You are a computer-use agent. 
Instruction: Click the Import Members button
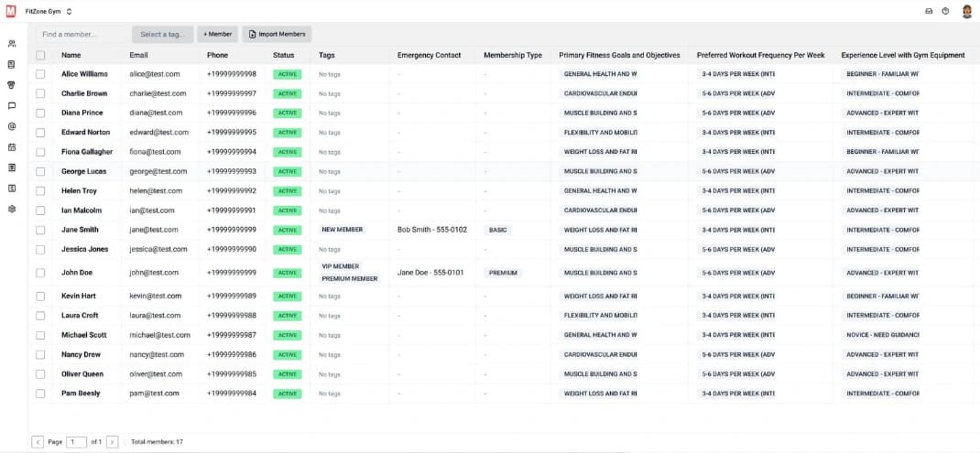(276, 34)
